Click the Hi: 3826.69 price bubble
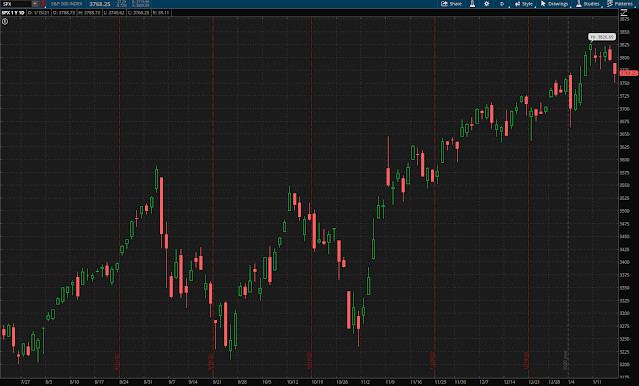The height and width of the screenshot is (386, 639). point(602,37)
